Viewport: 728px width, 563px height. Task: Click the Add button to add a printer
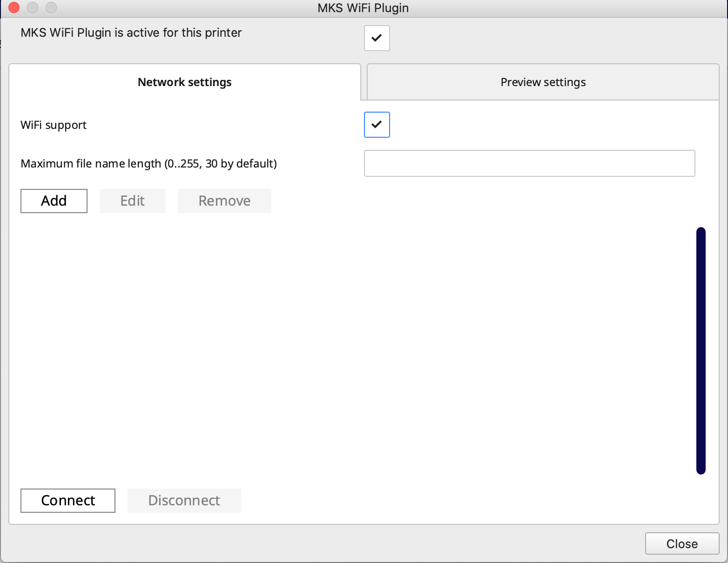54,201
